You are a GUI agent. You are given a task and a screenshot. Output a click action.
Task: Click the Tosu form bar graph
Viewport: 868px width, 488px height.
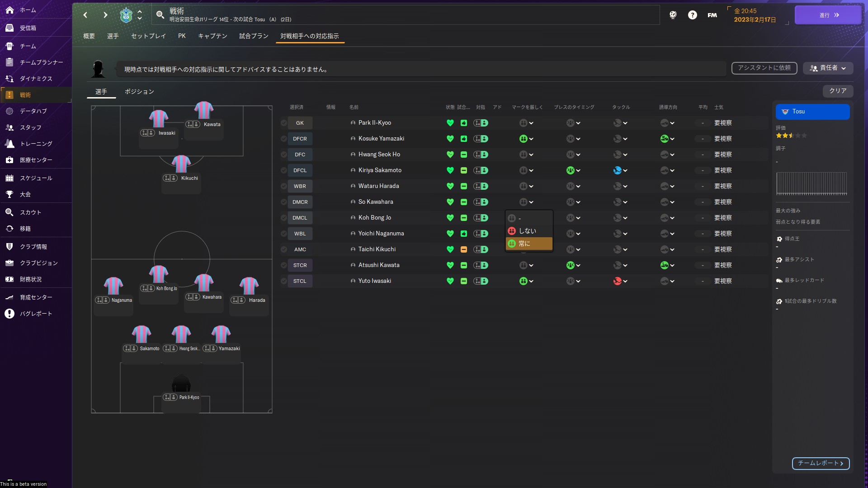coord(811,183)
